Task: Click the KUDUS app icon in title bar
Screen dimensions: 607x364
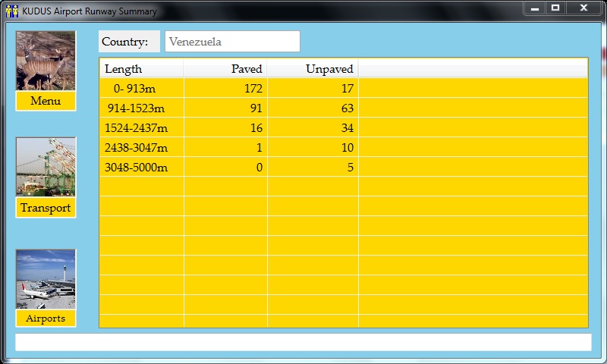Action: coord(11,11)
